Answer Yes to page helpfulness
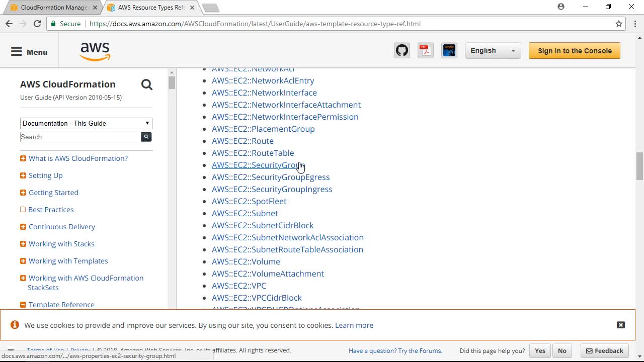This screenshot has width=644, height=362. point(540,351)
